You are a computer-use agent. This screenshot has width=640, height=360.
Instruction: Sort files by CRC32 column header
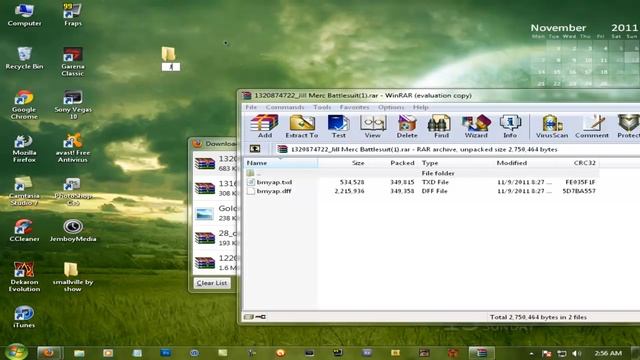(x=578, y=163)
